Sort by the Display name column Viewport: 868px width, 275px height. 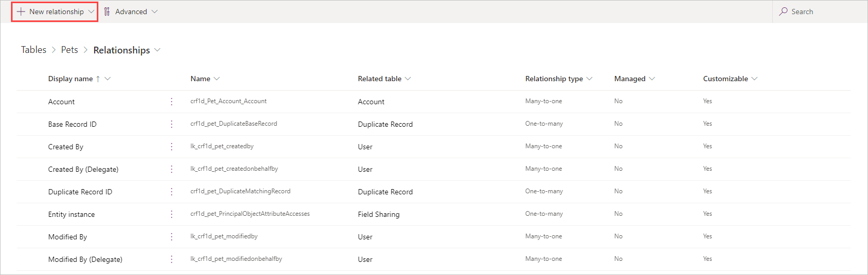(70, 79)
